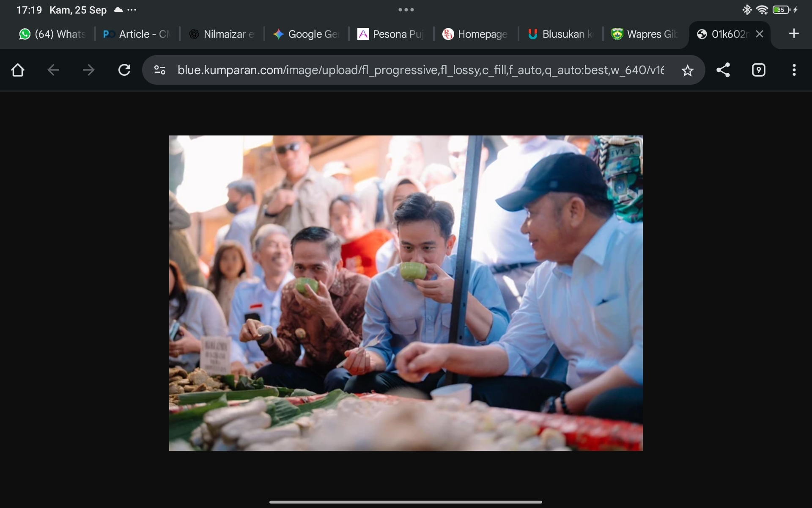Close the 01k602 image tab

tap(760, 34)
